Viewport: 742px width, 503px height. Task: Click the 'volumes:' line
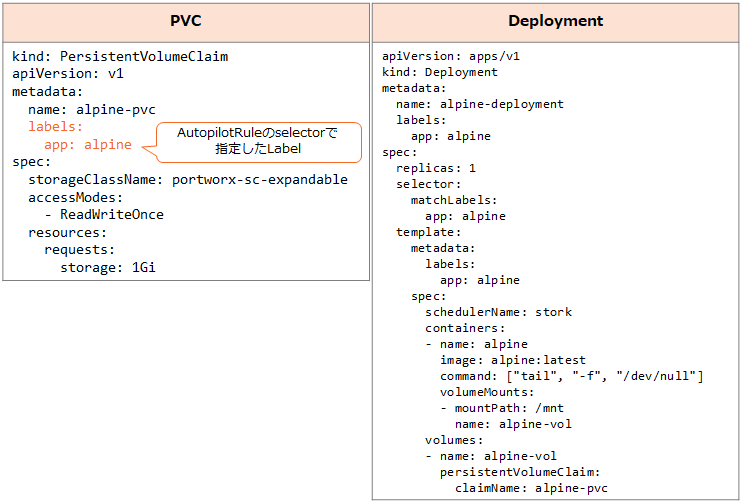[x=454, y=440]
